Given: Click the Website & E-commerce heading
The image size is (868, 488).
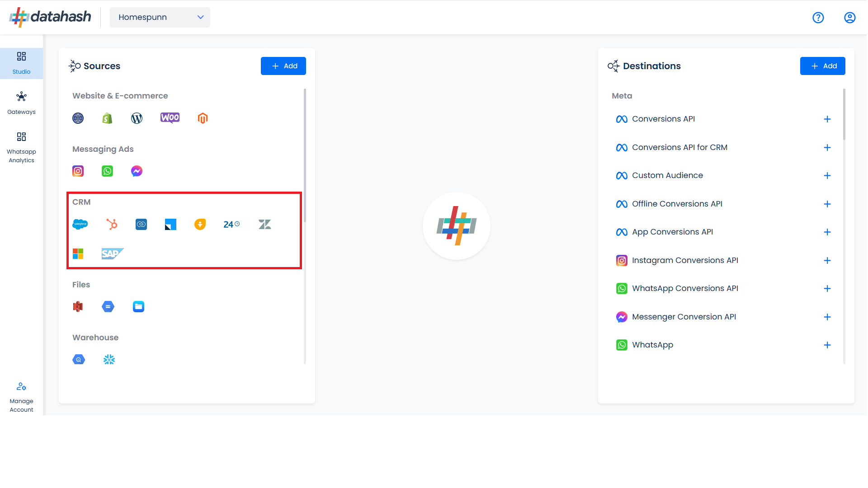Looking at the screenshot, I should (120, 96).
